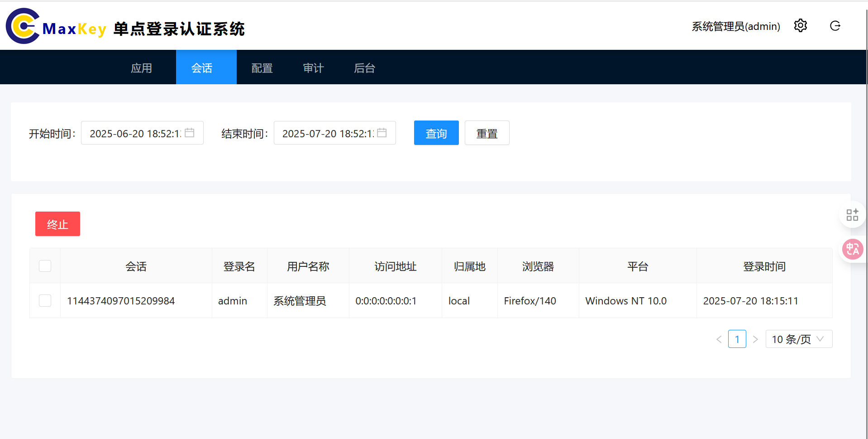868x439 pixels.
Task: Go to next page using the right arrow
Action: pyautogui.click(x=755, y=339)
